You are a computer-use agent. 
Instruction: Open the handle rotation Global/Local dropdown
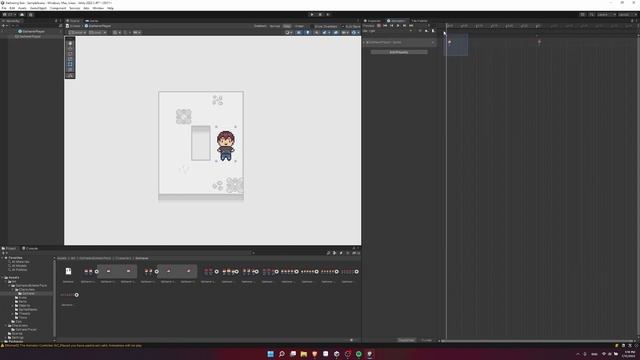98,33
